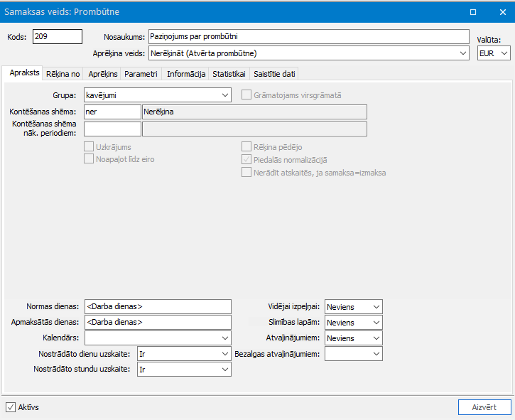This screenshot has height=420, width=515.
Task: Click the empty next-periods scheme description field
Action: tap(254, 129)
